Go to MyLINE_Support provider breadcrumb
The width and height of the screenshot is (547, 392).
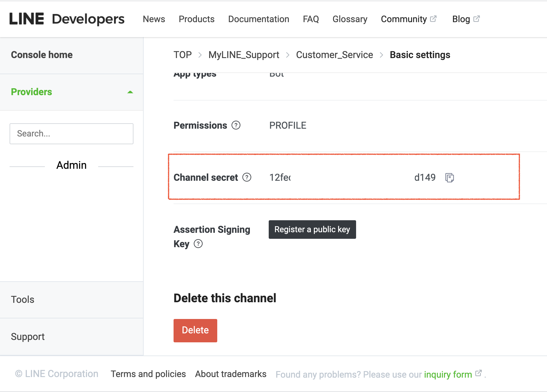tap(244, 55)
